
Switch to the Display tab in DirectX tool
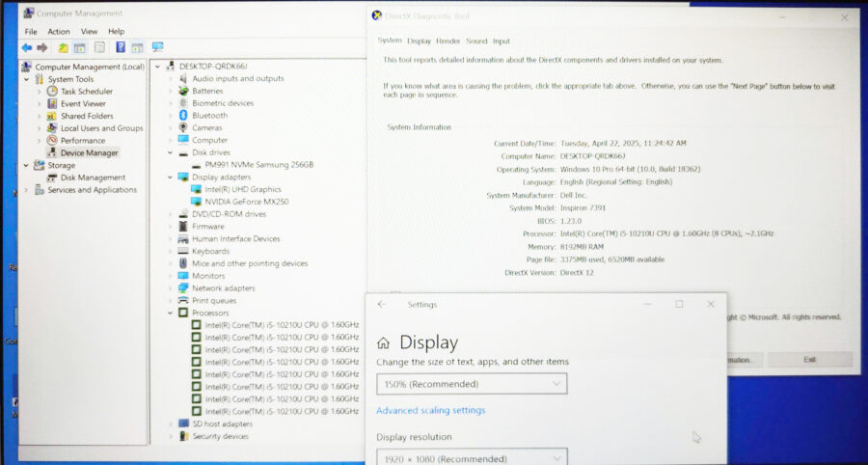pyautogui.click(x=420, y=41)
